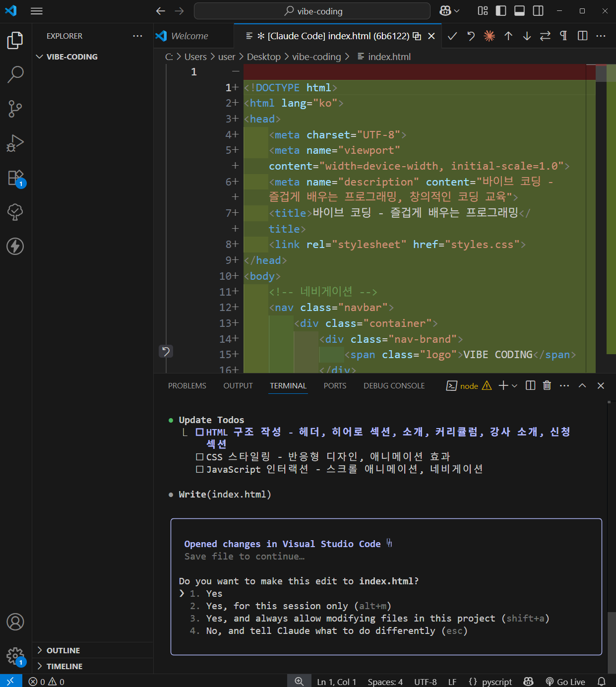
Task: Open the new terminal launch profile dropdown
Action: [515, 386]
